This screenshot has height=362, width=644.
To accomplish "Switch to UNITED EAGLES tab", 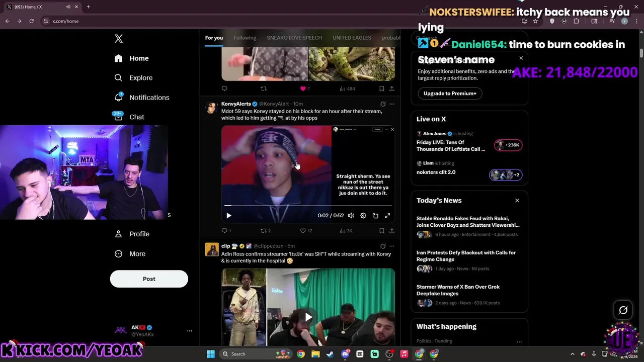I will tap(352, 38).
